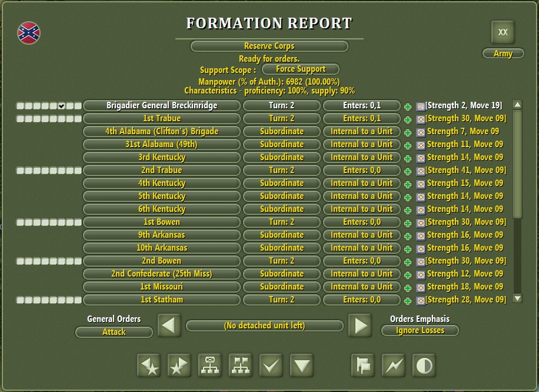This screenshot has height=392, width=539.
Task: Change the Force Support scope setting
Action: [301, 69]
